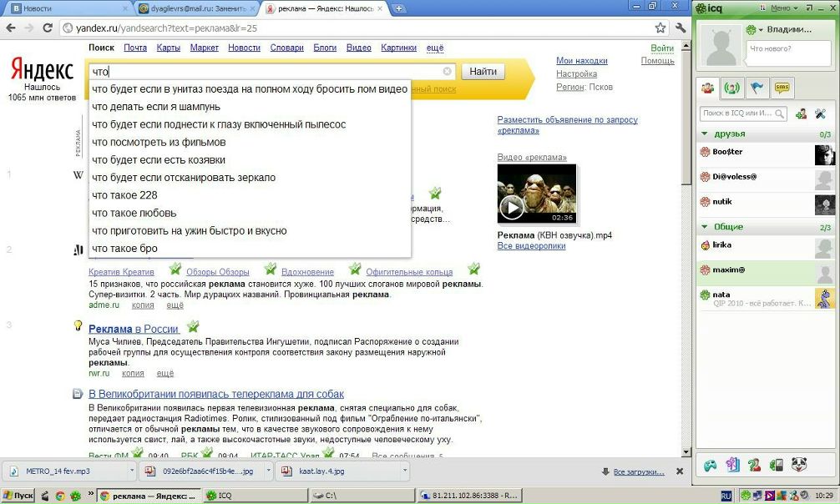The height and width of the screenshot is (504, 840).
Task: Open ICQ settings wrench icon
Action: [x=820, y=113]
